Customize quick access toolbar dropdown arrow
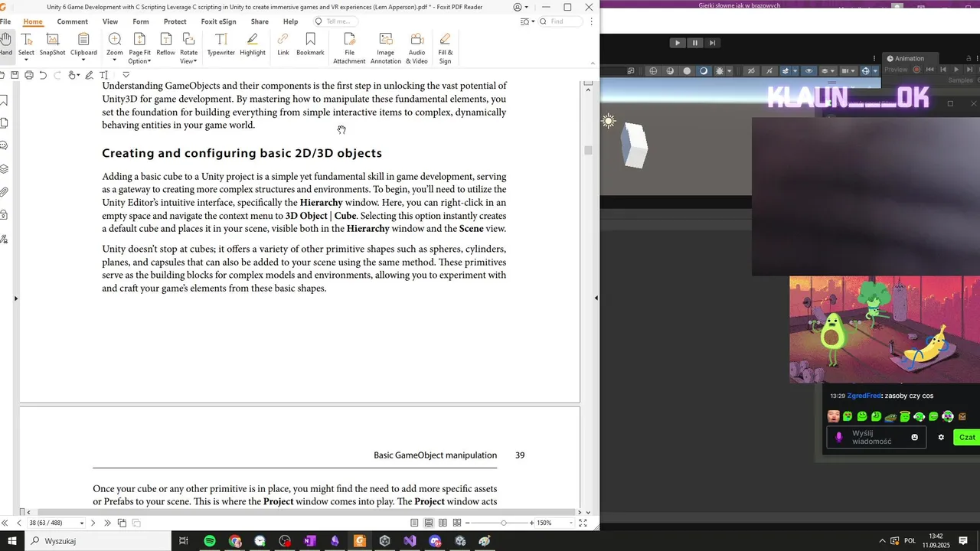The width and height of the screenshot is (980, 551). [x=126, y=75]
